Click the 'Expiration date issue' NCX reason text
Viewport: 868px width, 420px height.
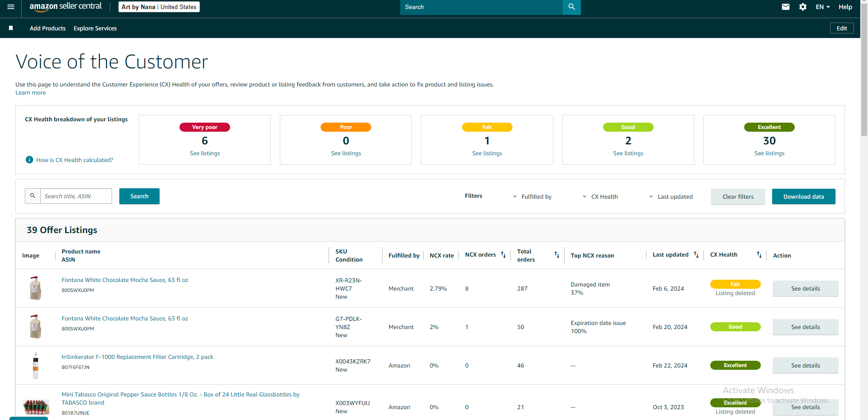(598, 323)
